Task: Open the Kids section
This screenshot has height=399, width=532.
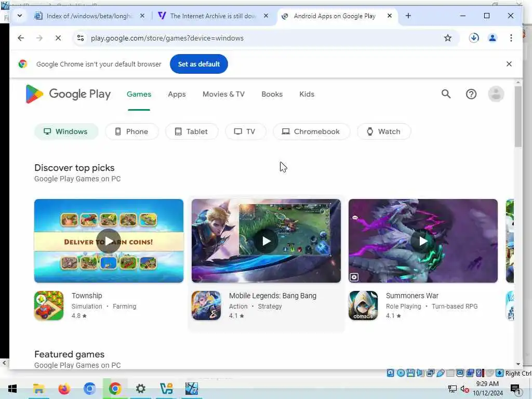Action: 307,95
